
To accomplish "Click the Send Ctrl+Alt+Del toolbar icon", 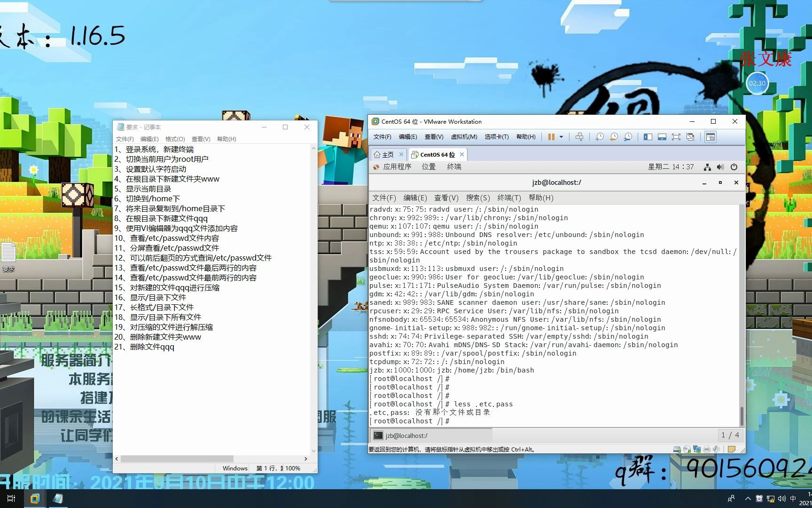I will click(579, 137).
